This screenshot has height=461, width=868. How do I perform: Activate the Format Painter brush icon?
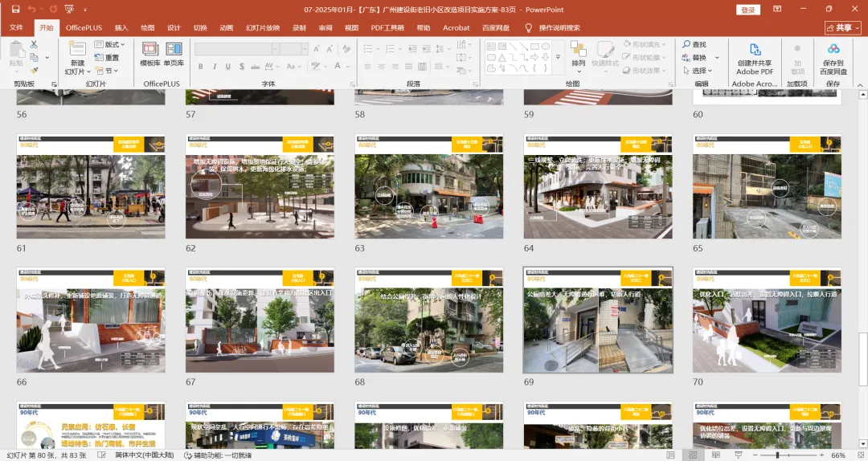click(x=34, y=71)
